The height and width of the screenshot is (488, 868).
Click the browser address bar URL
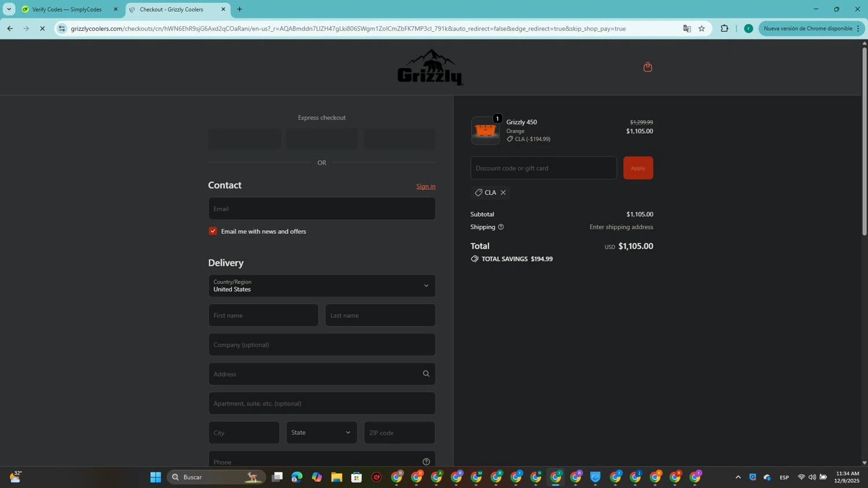coord(348,28)
